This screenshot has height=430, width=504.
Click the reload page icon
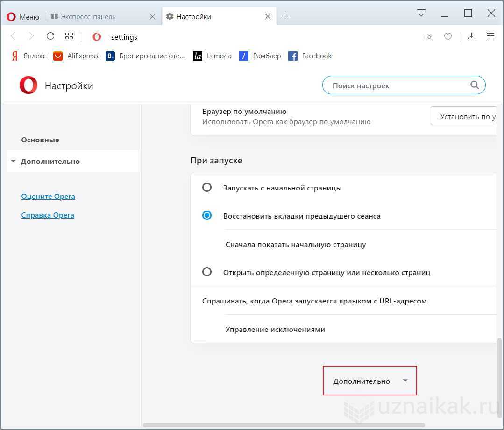(x=50, y=36)
